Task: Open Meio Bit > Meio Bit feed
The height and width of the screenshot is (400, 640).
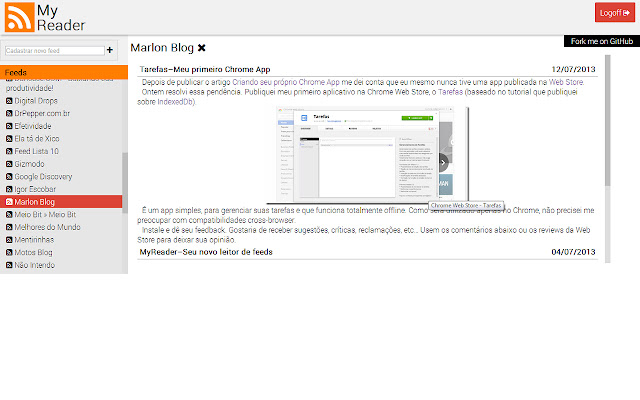Action: pos(45,215)
